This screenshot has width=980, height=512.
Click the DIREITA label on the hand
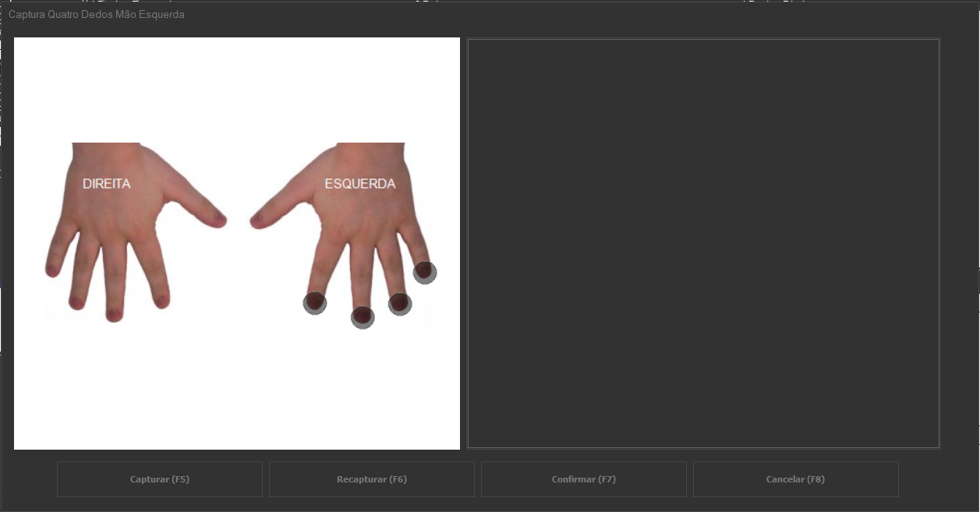click(107, 184)
